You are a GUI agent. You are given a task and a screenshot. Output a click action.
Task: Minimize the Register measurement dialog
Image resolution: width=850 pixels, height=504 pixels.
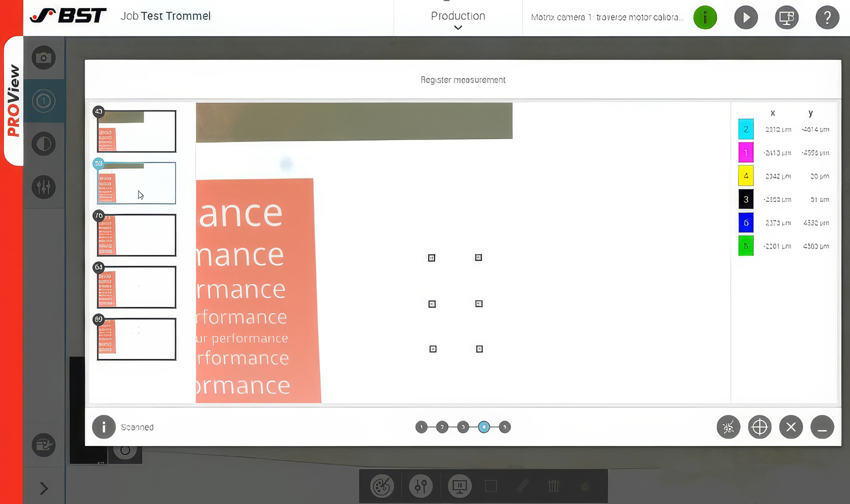tap(822, 427)
